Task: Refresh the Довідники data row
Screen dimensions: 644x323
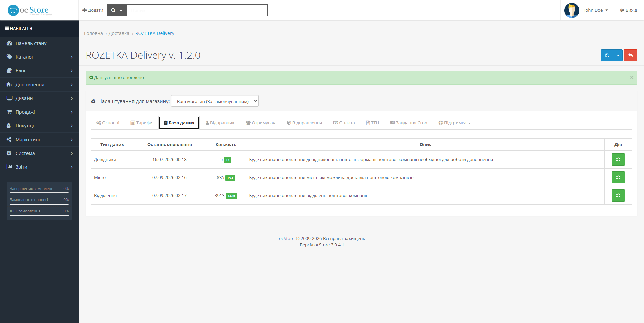Action: [618, 160]
